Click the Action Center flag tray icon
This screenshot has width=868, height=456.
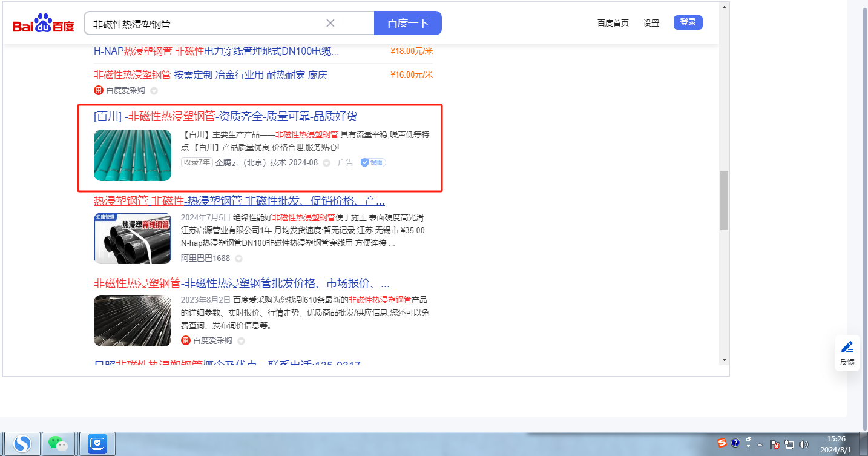775,444
